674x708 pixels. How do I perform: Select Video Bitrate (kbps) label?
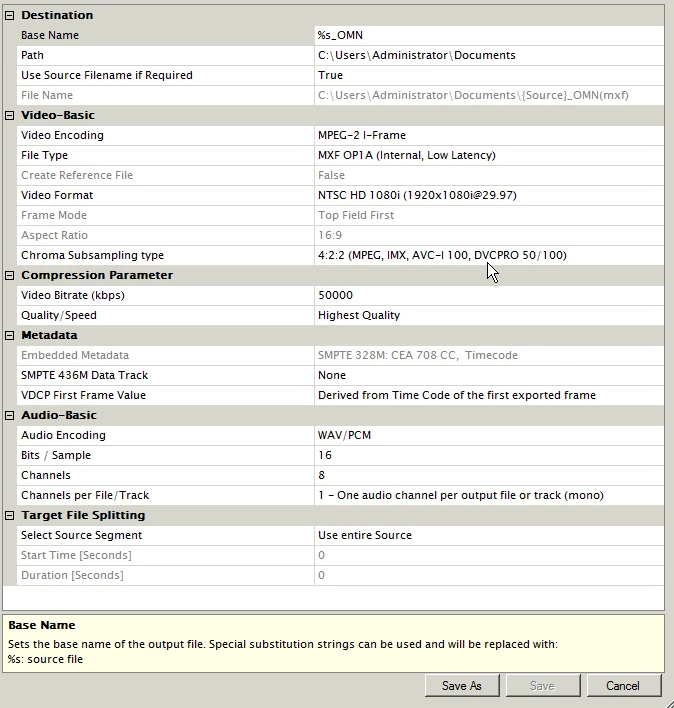point(73,295)
